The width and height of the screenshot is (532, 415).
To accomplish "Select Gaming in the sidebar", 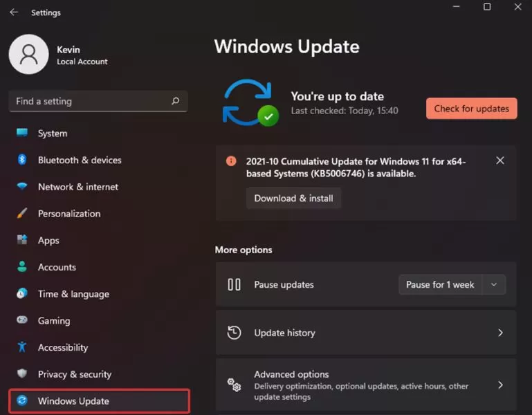I will [98, 321].
